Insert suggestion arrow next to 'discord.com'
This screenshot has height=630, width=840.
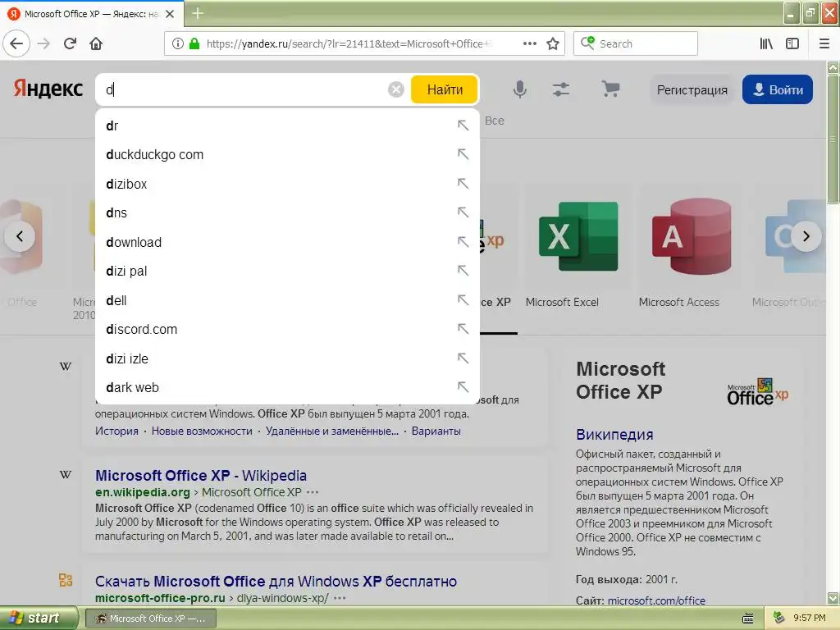tap(463, 329)
